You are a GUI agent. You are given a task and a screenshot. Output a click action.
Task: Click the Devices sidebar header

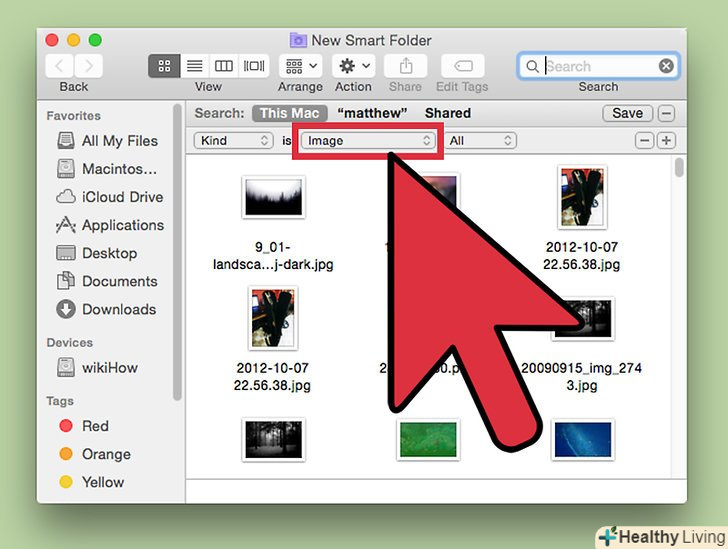tap(70, 343)
